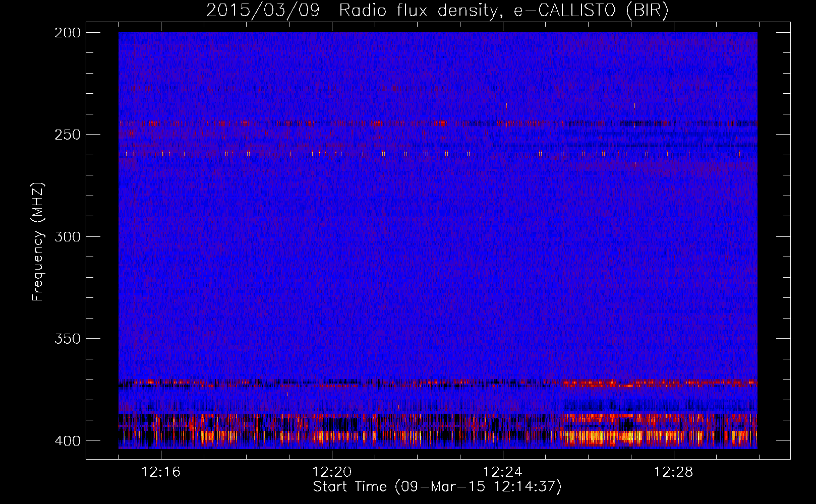Select the 300 frequency tick label
This screenshot has width=816, height=504.
[67, 236]
